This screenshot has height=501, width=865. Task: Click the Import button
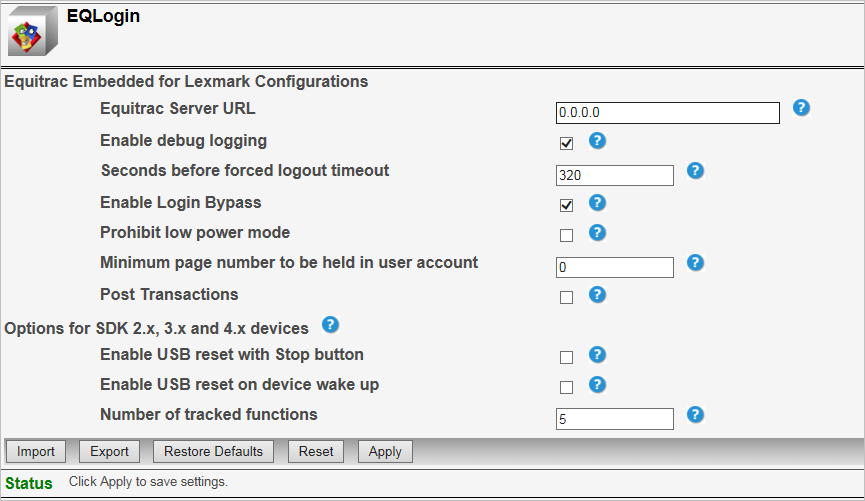coord(36,451)
